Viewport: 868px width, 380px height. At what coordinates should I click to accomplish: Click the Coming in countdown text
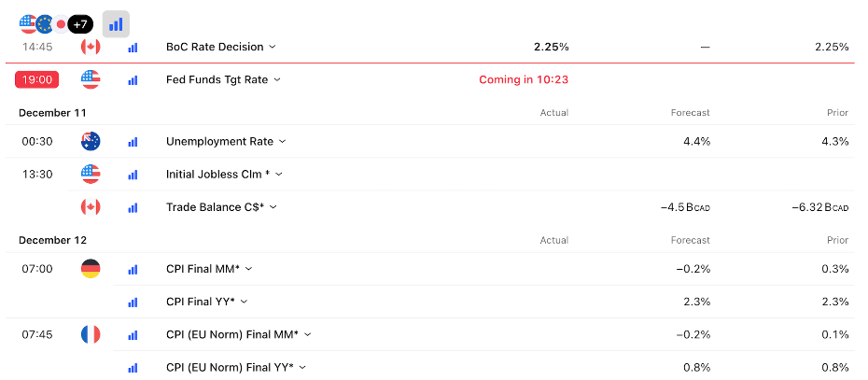[x=523, y=80]
